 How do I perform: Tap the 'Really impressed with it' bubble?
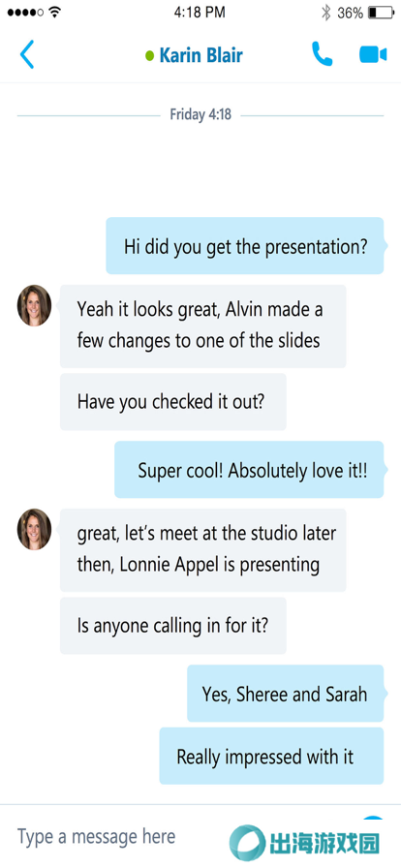click(271, 756)
